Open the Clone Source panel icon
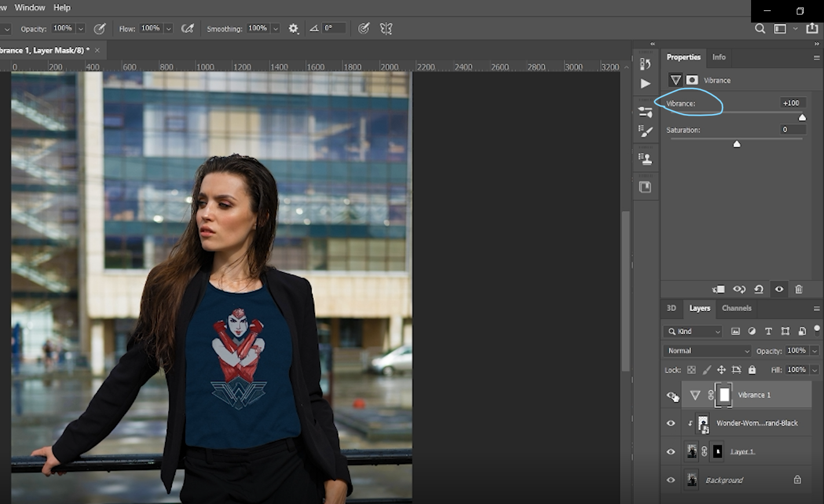This screenshot has height=504, width=824. 645,159
